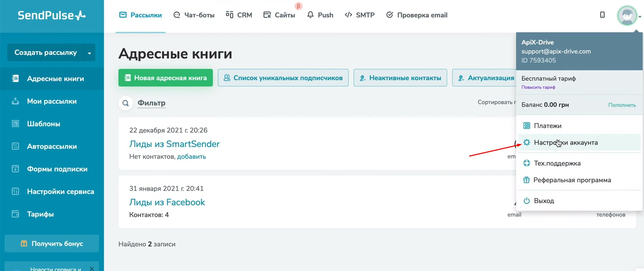Screen dimensions: 644x271
Task: Switch to the Чат-боты tab
Action: point(194,15)
